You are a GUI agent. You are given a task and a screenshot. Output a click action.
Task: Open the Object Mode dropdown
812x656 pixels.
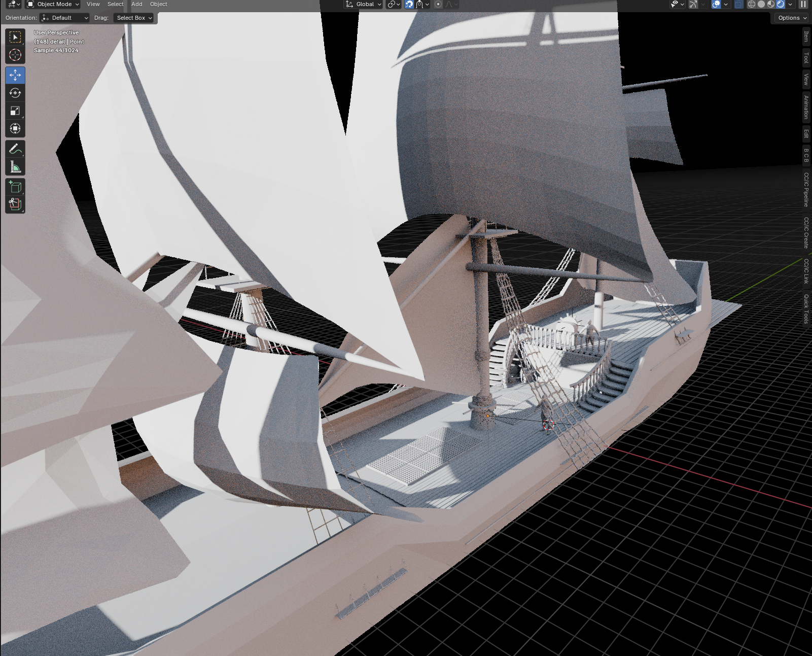53,5
